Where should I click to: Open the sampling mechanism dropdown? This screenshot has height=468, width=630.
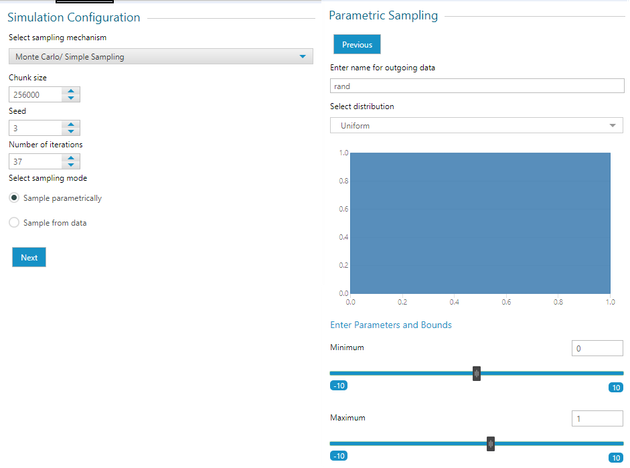[161, 57]
